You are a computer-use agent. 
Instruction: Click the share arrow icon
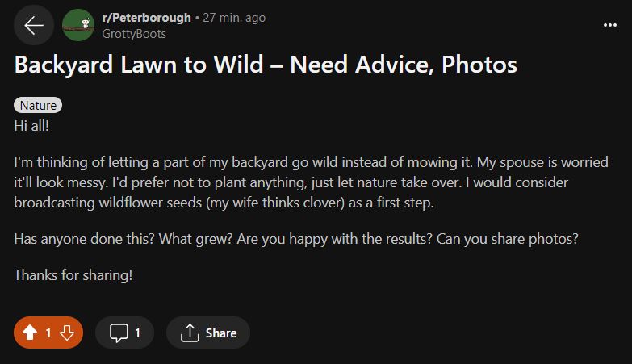[190, 333]
